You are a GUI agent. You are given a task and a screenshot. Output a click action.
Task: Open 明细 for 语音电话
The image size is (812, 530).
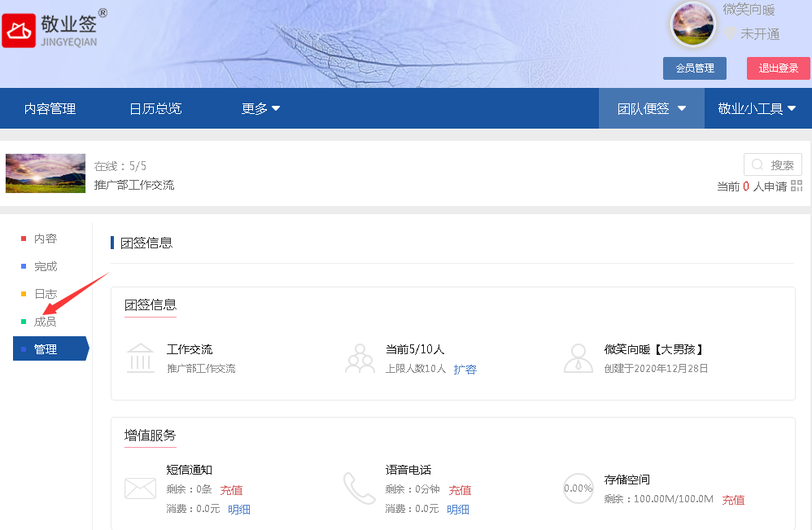pos(458,510)
